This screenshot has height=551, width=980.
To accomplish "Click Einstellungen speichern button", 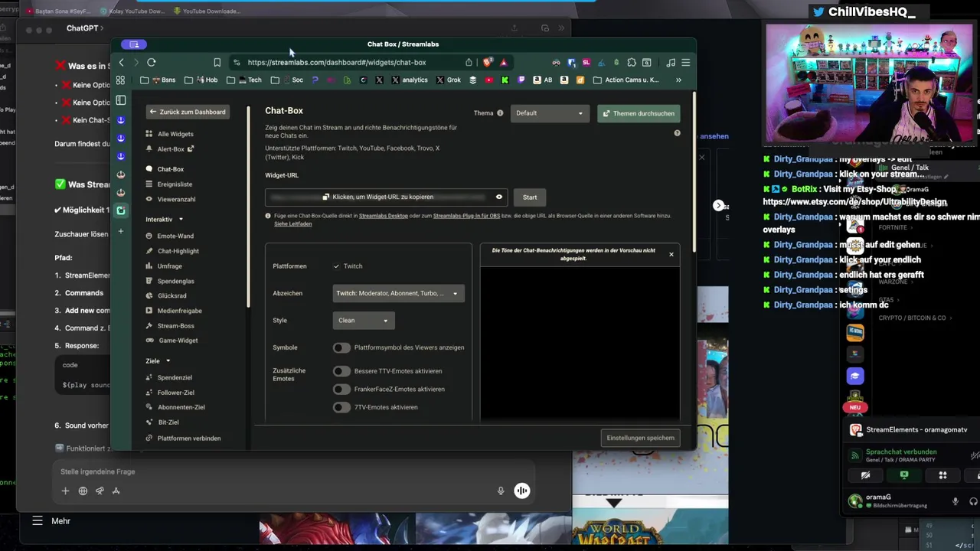I will [x=640, y=438].
